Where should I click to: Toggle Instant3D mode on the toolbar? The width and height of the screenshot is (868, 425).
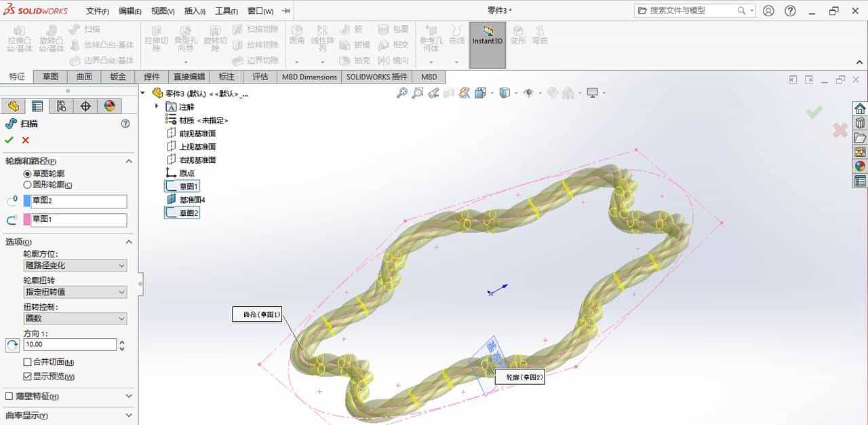pyautogui.click(x=487, y=41)
